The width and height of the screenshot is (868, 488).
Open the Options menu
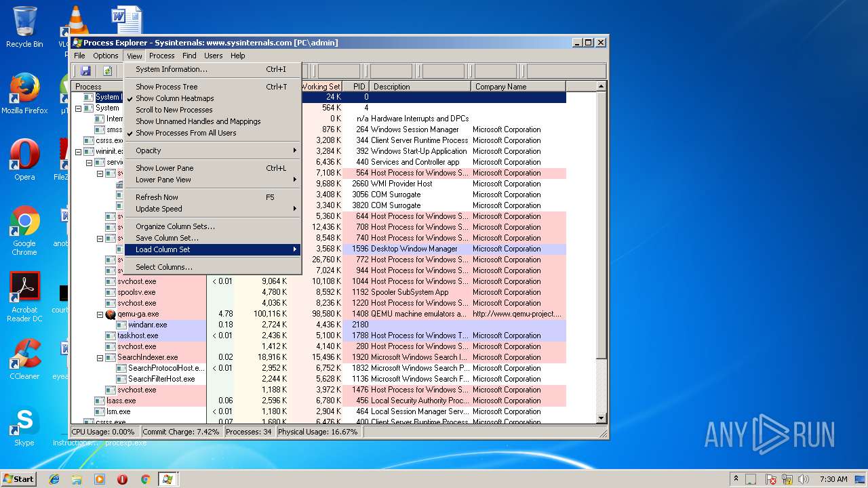[106, 56]
